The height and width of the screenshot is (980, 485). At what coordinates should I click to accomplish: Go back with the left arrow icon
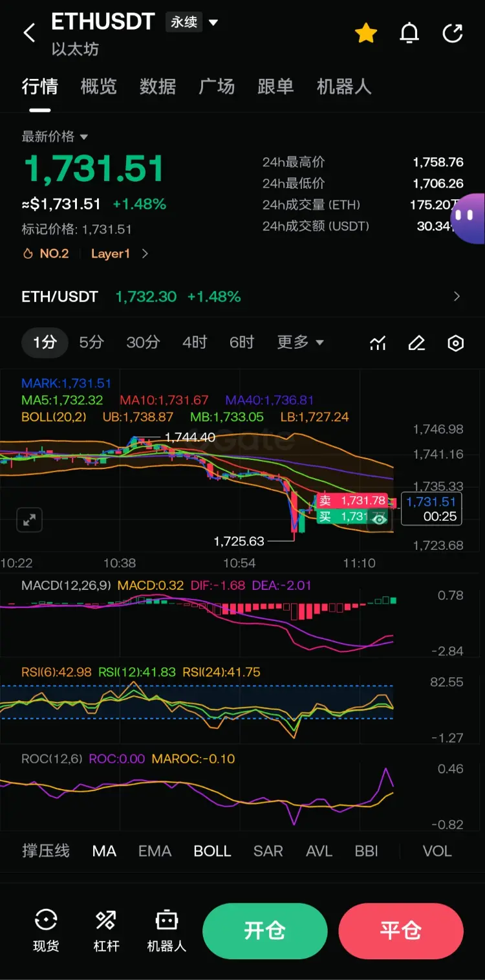click(x=30, y=33)
